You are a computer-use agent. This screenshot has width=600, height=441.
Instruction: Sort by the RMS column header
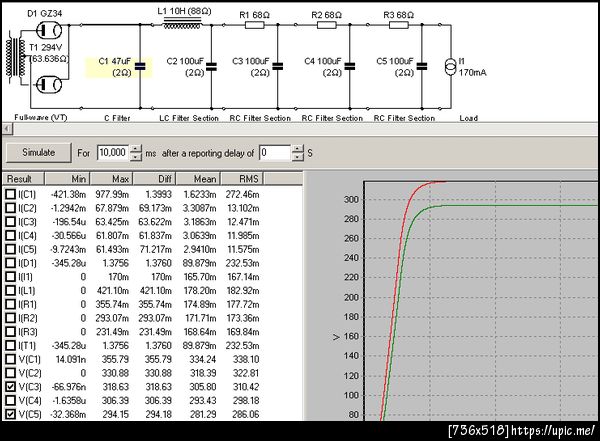point(242,179)
